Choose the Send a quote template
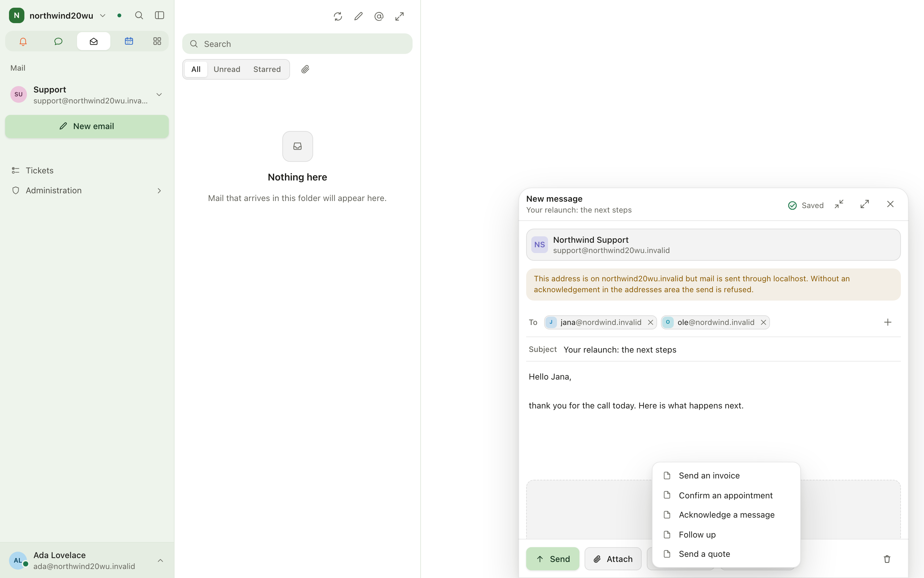924x578 pixels. click(x=726, y=554)
